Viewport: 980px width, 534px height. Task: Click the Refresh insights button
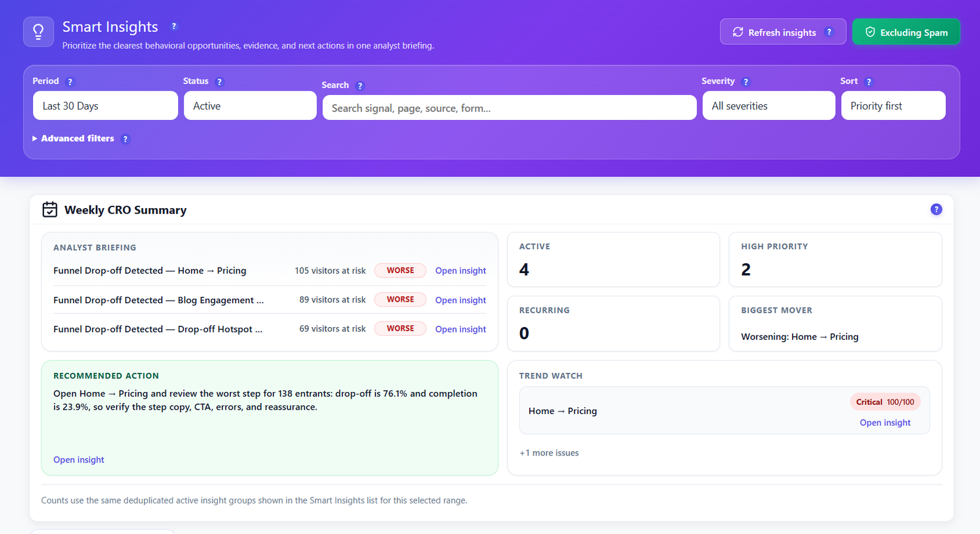(x=783, y=32)
